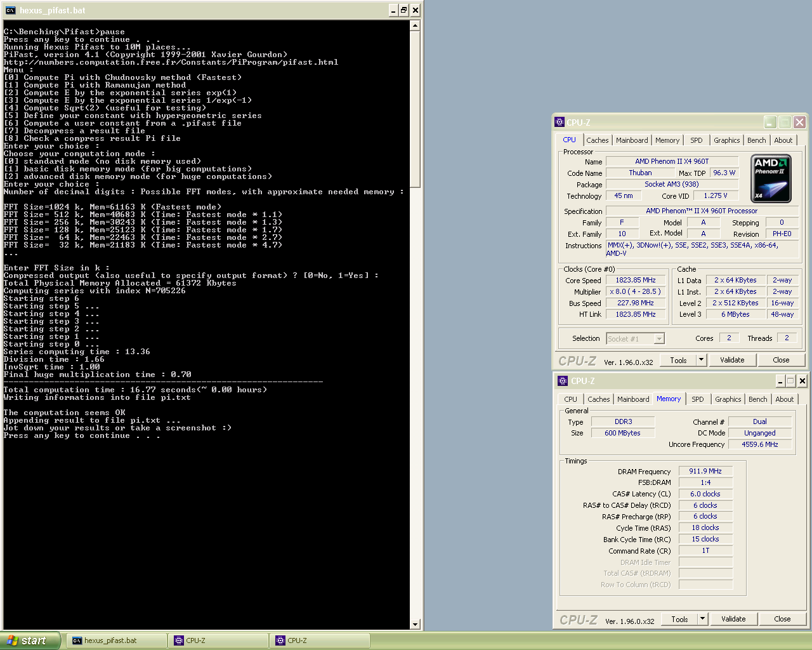Click the hexus_pifast.bat console title icon
The height and width of the screenshot is (650, 812).
[x=10, y=10]
